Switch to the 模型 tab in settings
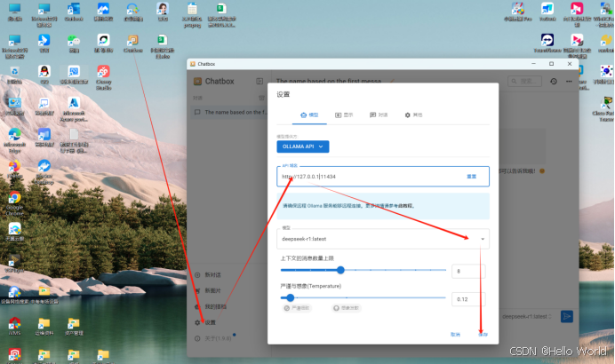The height and width of the screenshot is (364, 615). coord(309,115)
